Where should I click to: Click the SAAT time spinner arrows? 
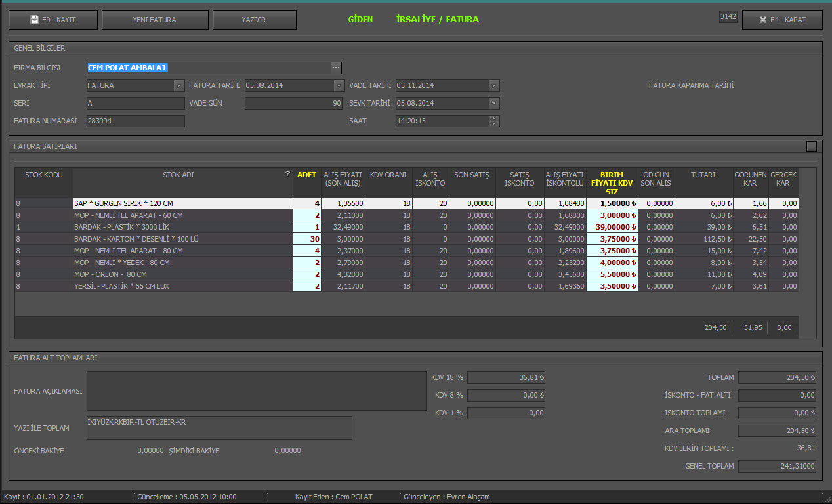pos(494,121)
